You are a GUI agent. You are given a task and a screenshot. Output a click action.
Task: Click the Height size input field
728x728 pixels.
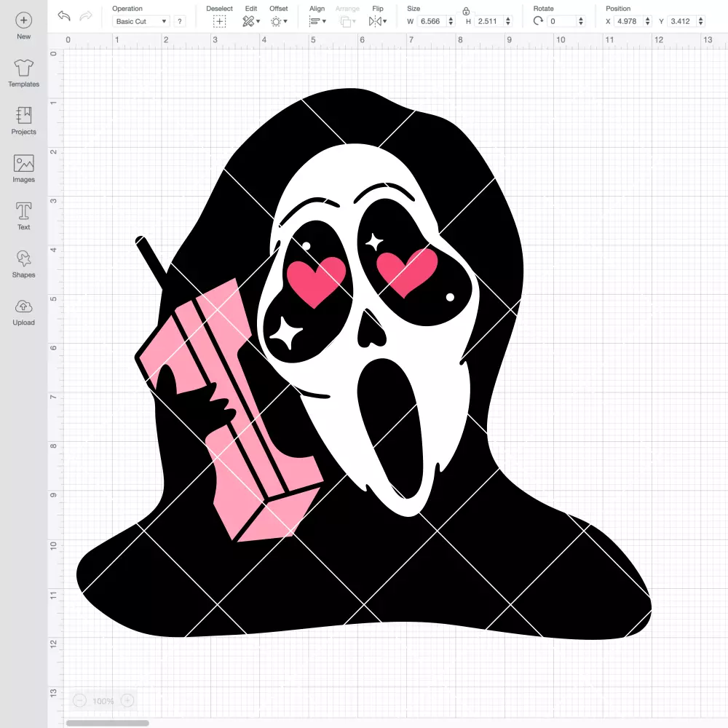pyautogui.click(x=488, y=21)
